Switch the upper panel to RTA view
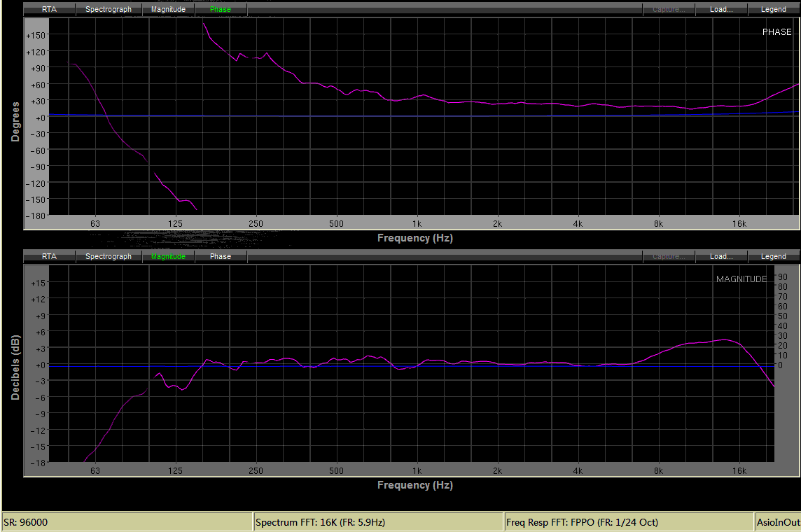This screenshot has height=532, width=801. pyautogui.click(x=49, y=10)
